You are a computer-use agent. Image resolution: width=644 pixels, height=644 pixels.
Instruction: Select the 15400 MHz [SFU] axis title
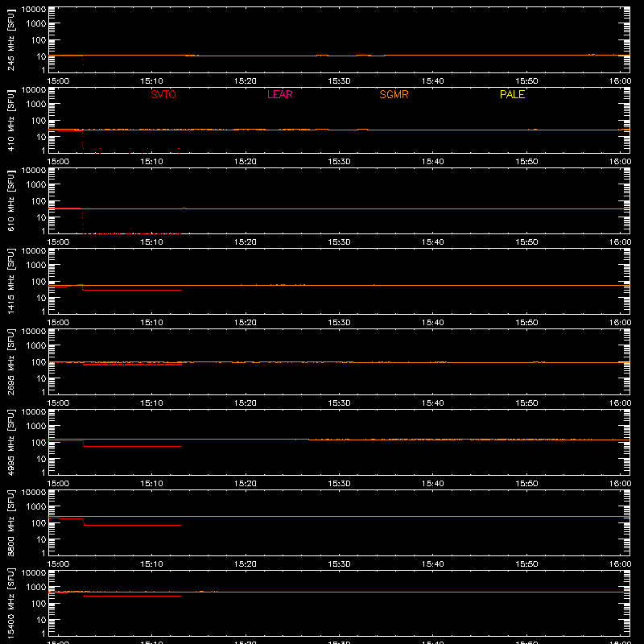pos(10,604)
